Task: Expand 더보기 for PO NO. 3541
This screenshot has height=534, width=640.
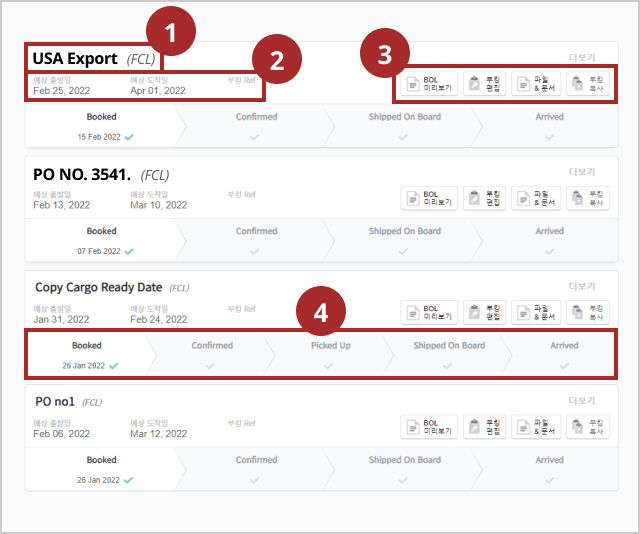Action: point(582,172)
